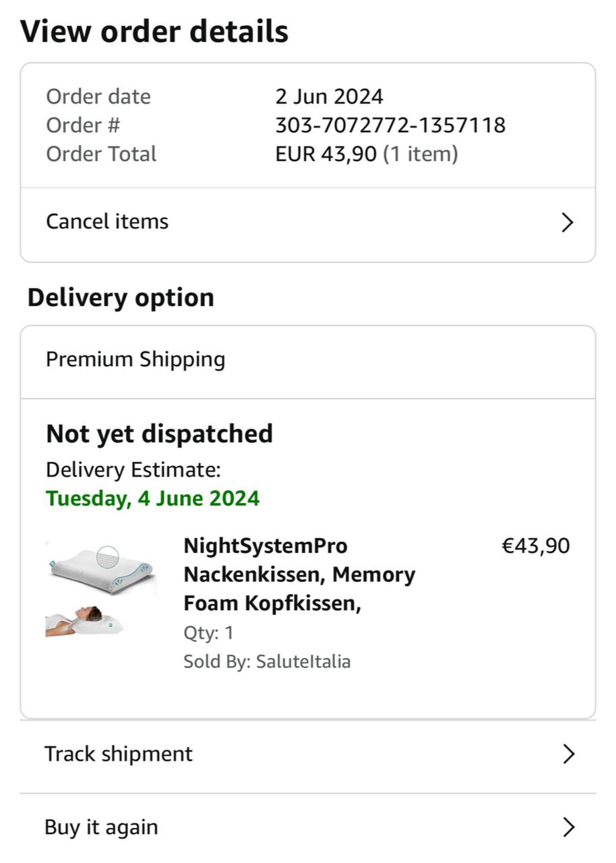616x863 pixels.
Task: Click the Tuesday, 4 June 2024 estimate
Action: [152, 499]
